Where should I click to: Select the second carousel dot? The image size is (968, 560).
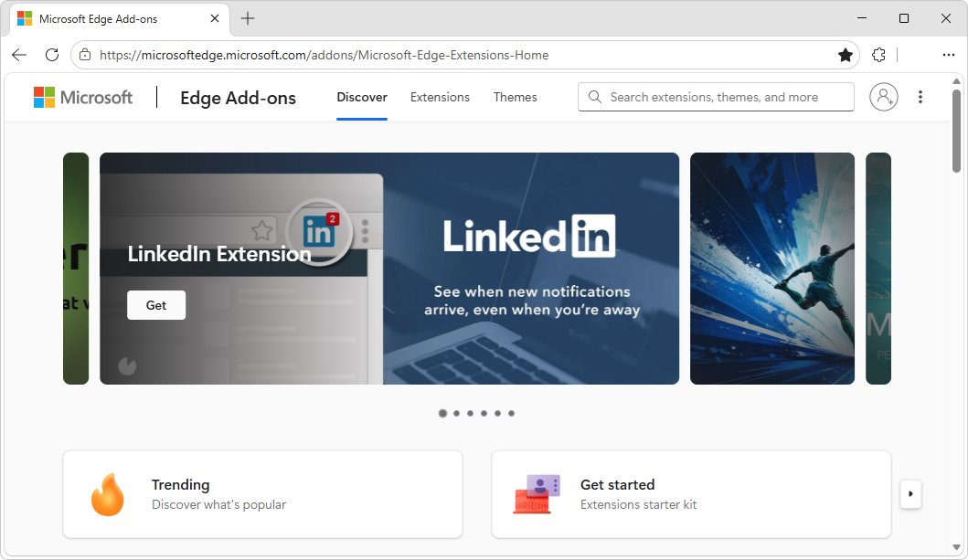[x=456, y=413]
